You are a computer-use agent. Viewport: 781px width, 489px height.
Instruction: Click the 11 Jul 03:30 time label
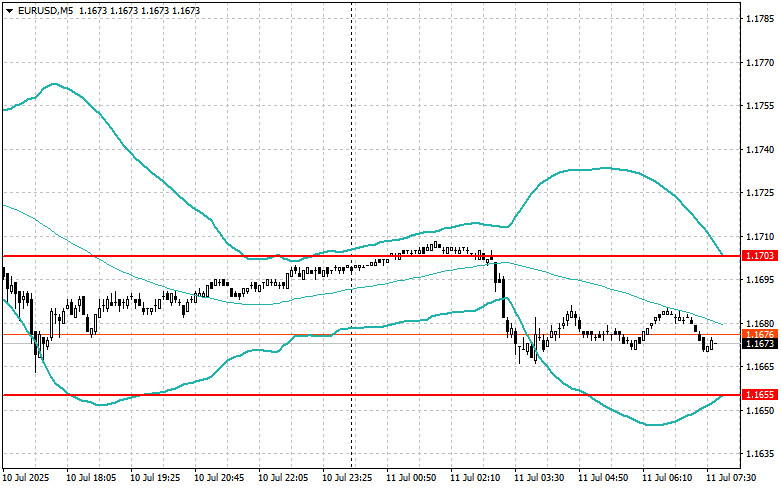click(539, 478)
